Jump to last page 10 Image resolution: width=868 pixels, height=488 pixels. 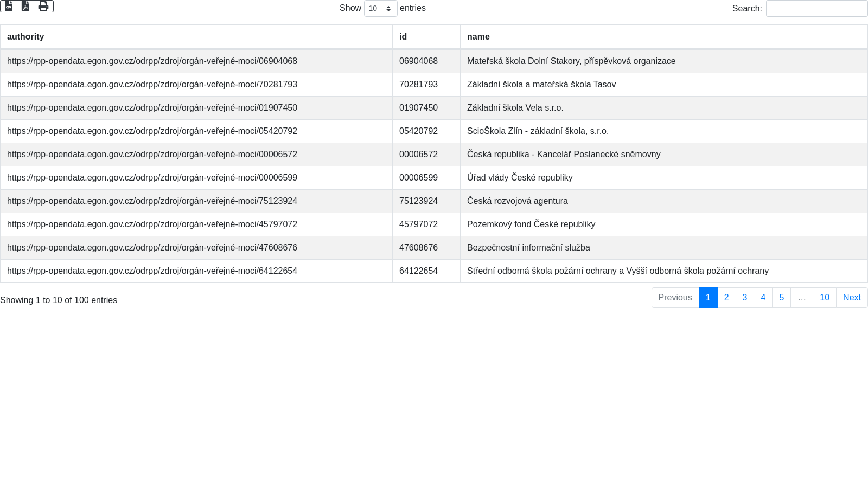[x=824, y=298]
